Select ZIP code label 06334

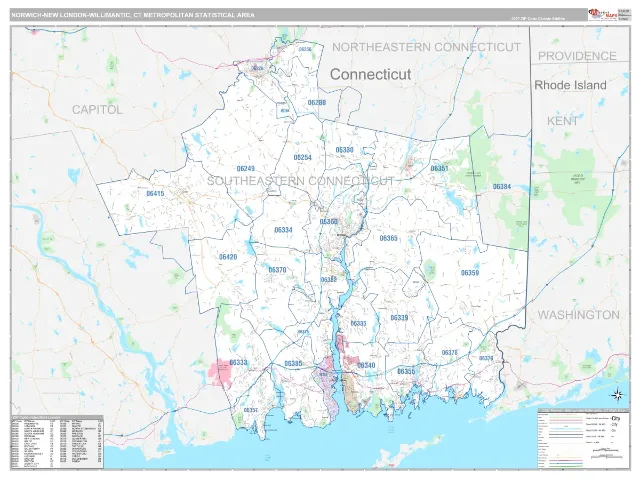point(283,230)
